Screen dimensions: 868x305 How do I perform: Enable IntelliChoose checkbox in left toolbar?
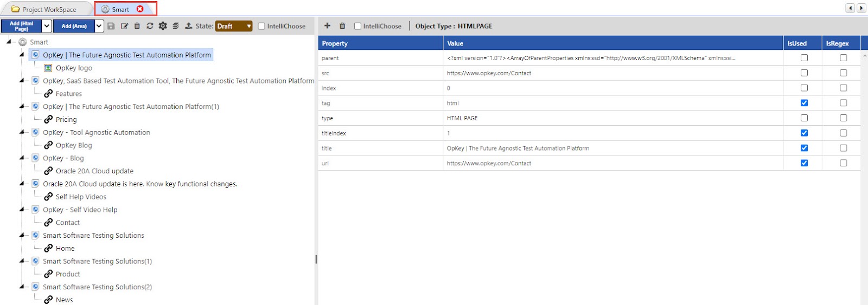[261, 26]
